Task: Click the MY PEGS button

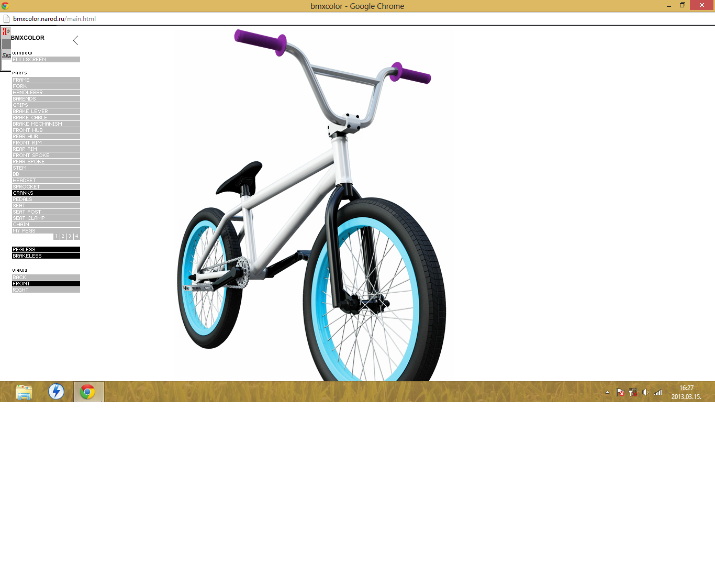Action: (32, 231)
